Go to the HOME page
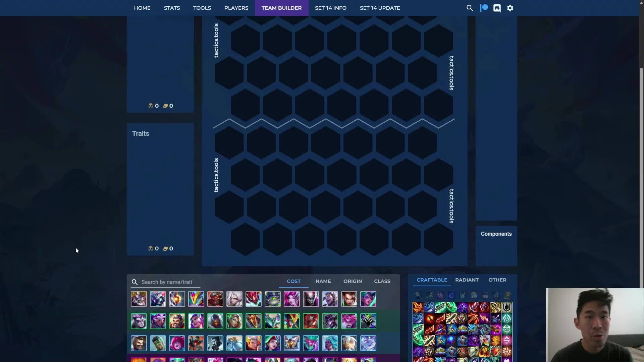Viewport: 644px width, 362px height. point(142,8)
